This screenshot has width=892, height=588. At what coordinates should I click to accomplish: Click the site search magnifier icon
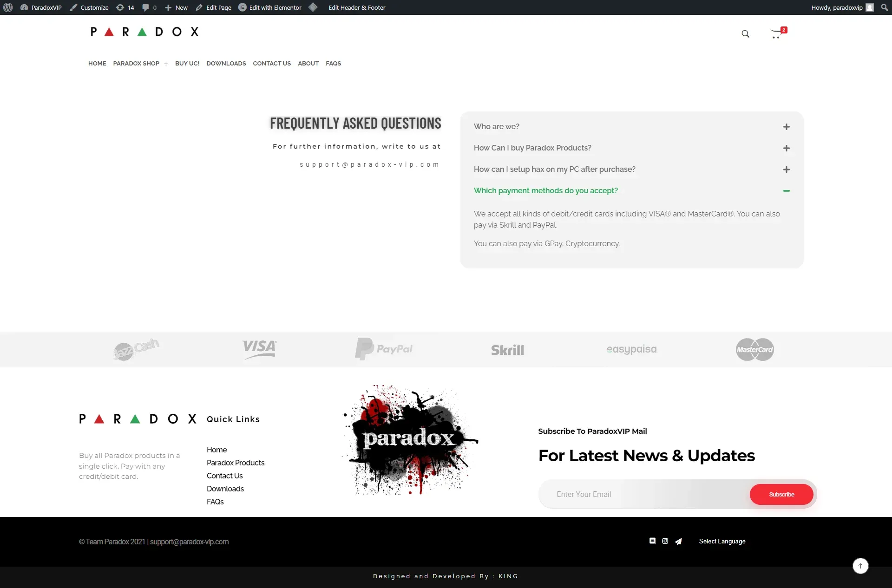[x=745, y=34]
